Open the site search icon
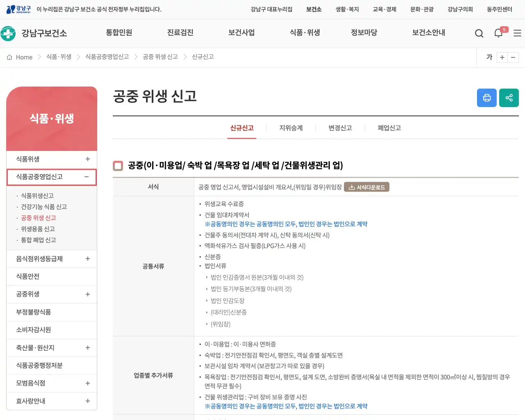The image size is (525, 420). pos(479,33)
